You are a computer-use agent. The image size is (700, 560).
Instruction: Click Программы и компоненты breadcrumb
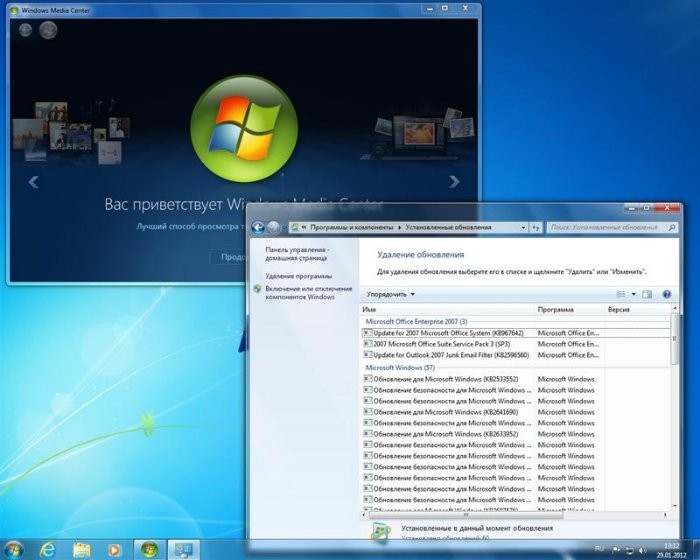pos(352,227)
